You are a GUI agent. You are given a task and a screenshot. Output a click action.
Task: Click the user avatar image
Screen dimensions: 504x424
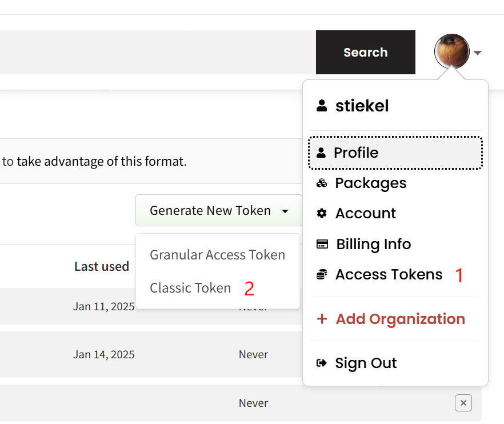451,51
